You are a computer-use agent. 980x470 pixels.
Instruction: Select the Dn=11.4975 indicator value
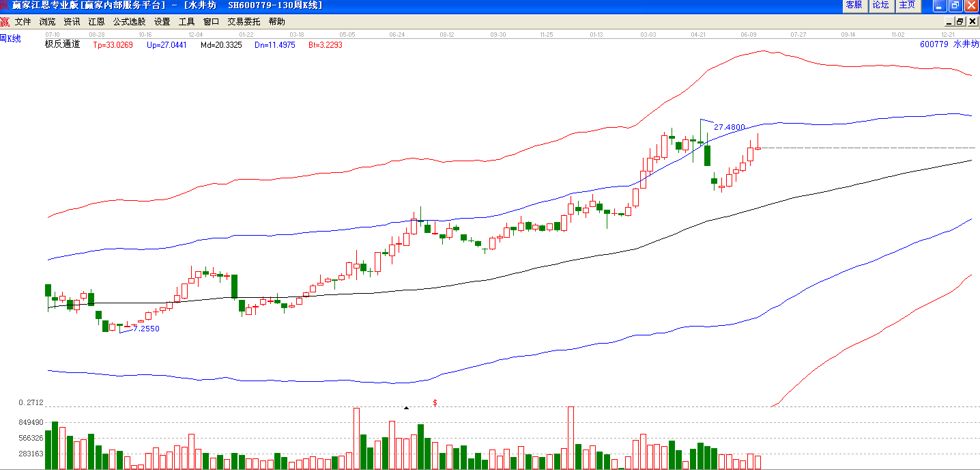coord(275,45)
